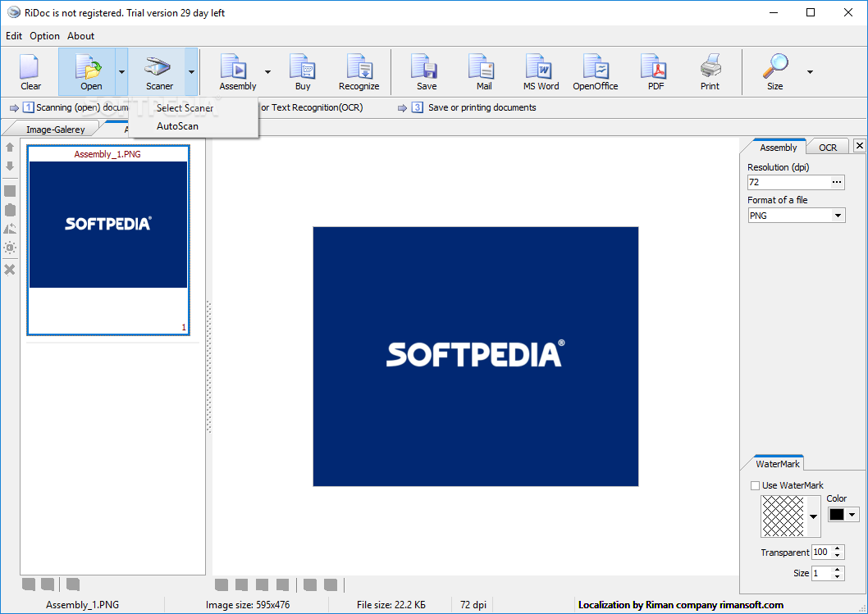Select the WaterMark tab
The image size is (868, 614).
(777, 464)
